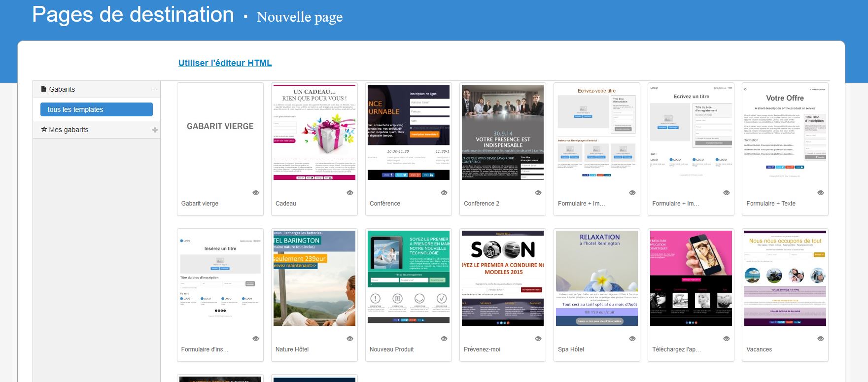Click the Conférence 2 caption

tap(482, 204)
